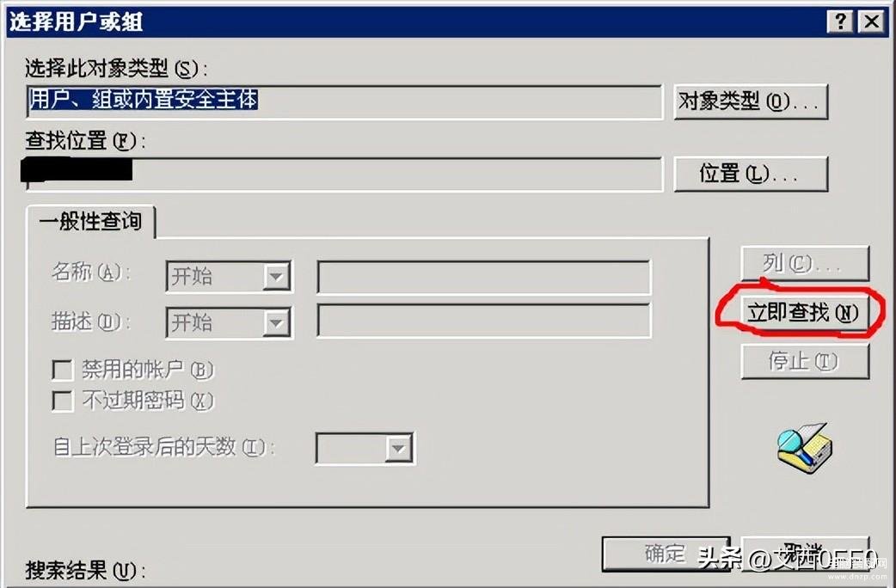Screen dimensions: 896x588
Task: Click the 取消 cancel button
Action: (x=805, y=553)
